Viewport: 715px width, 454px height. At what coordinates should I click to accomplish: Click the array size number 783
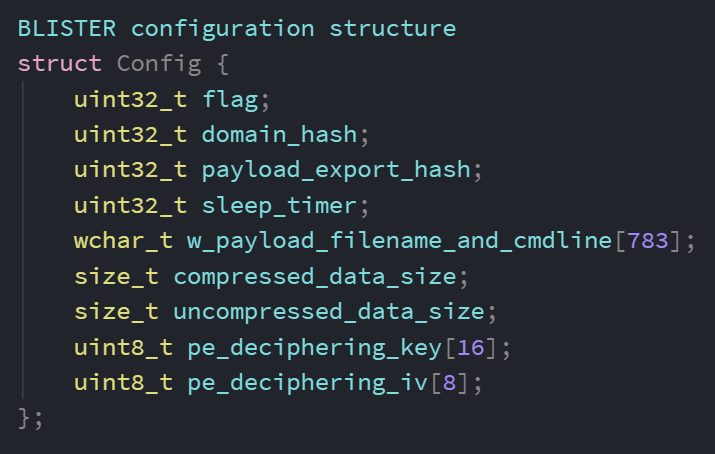[x=647, y=240]
